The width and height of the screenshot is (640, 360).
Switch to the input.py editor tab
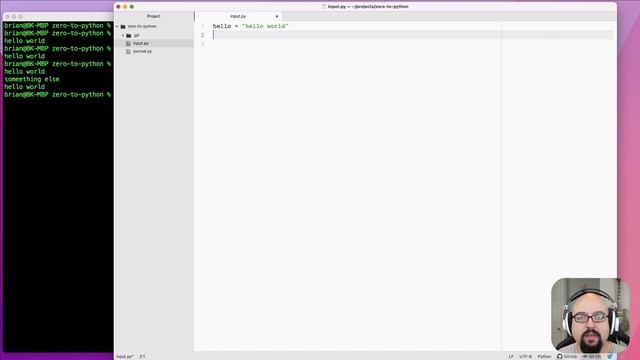238,16
